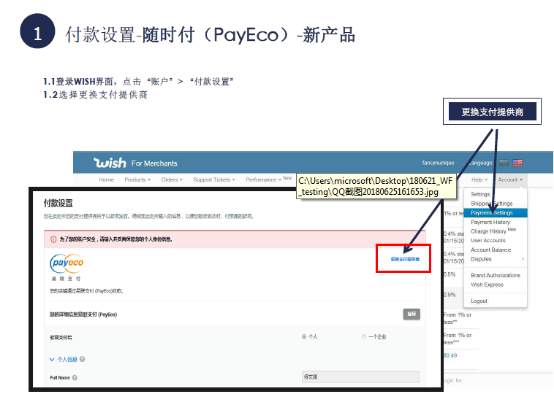This screenshot has width=554, height=403.
Task: Click the grey edit button in PayEco row
Action: point(412,314)
